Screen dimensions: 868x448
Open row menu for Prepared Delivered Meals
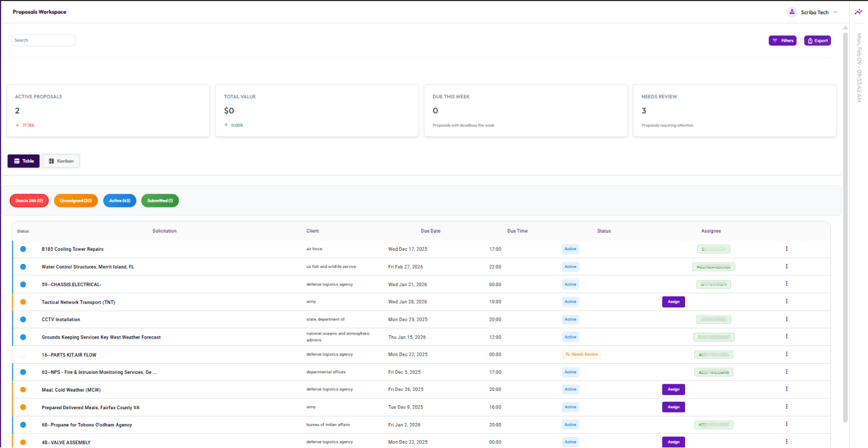tap(787, 407)
